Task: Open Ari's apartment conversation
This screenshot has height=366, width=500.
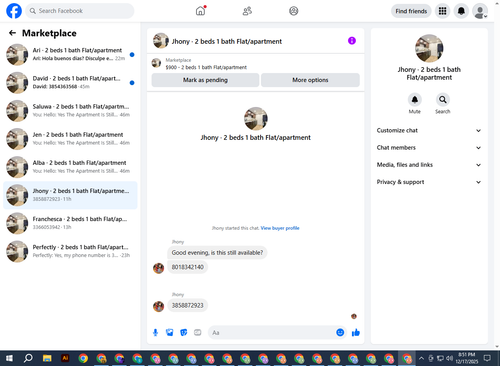Action: coord(70,54)
